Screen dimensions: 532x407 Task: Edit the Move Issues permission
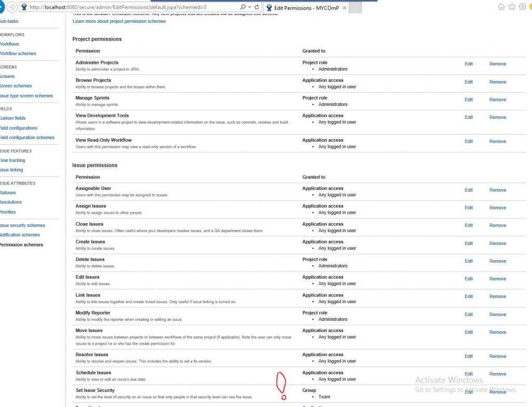pyautogui.click(x=469, y=332)
